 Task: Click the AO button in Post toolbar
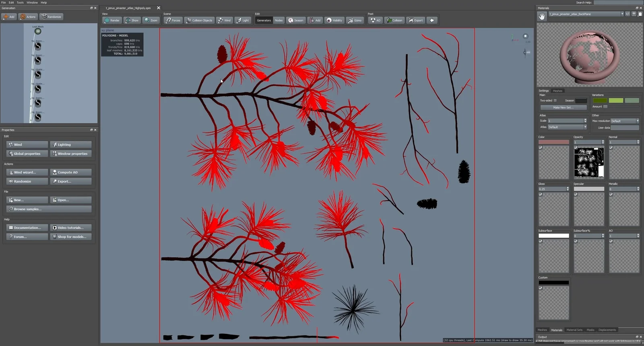click(x=376, y=20)
